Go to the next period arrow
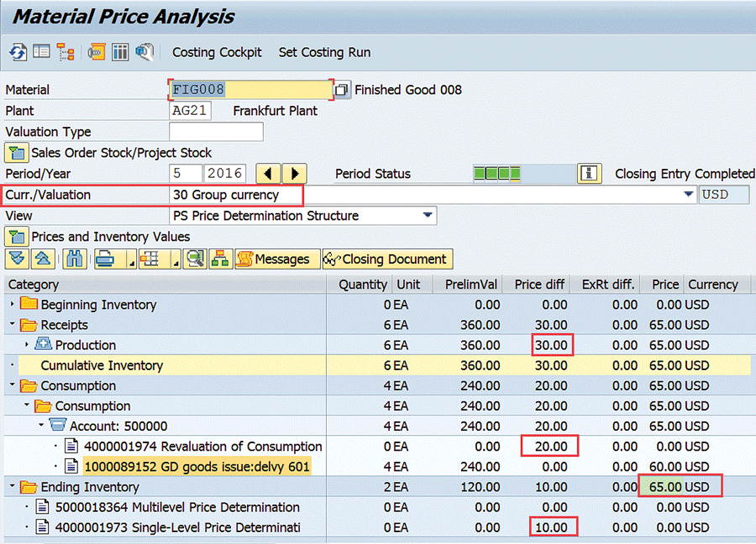Image resolution: width=756 pixels, height=544 pixels. pos(294,174)
